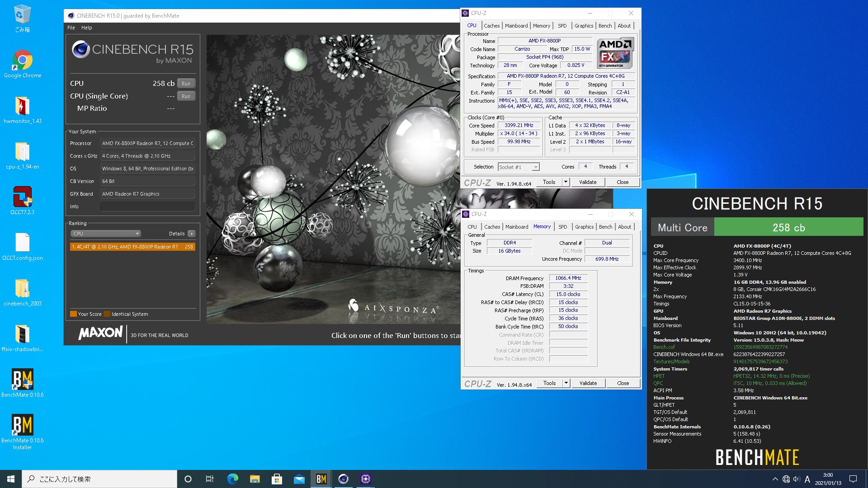
Task: Open Microsoft Edge from taskbar
Action: tap(232, 479)
